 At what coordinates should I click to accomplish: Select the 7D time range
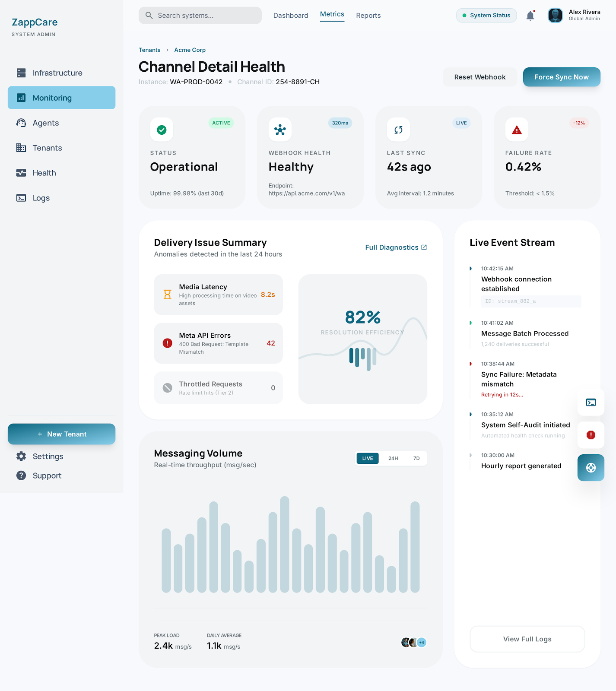pyautogui.click(x=416, y=458)
